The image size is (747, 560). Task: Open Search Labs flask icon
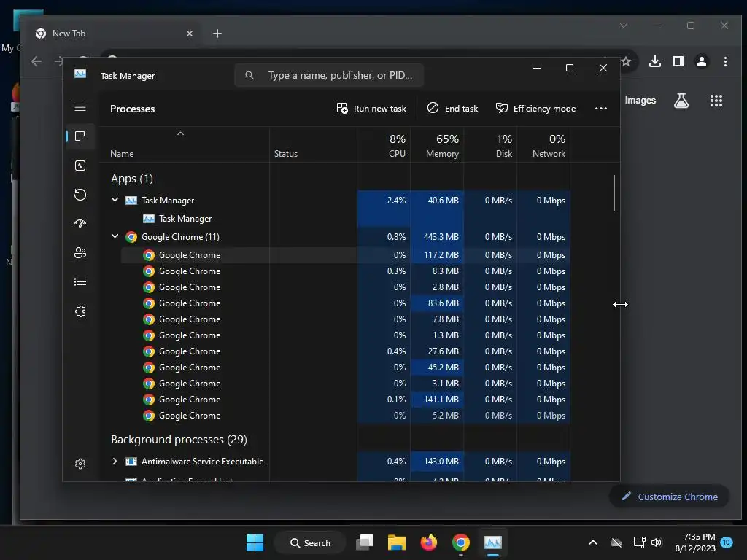click(x=681, y=101)
